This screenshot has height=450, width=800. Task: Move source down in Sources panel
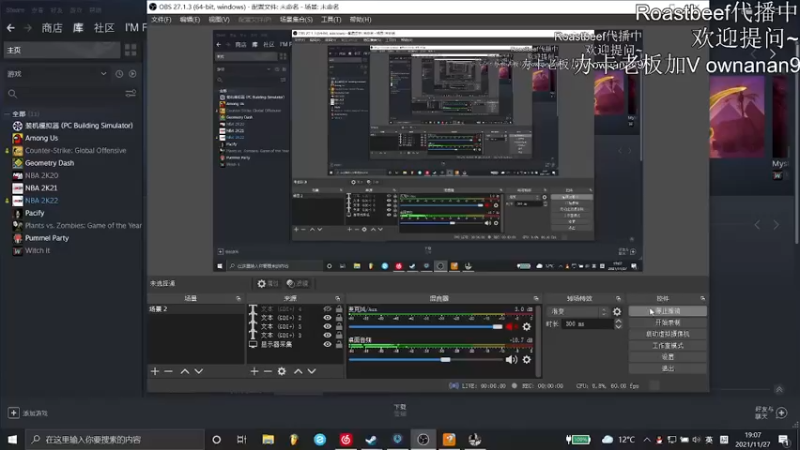[312, 371]
